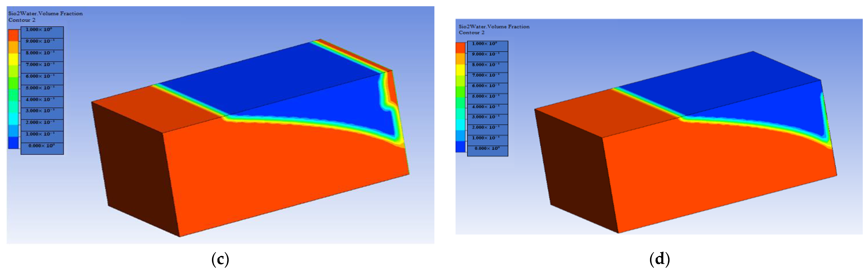Screen dimensions: 868x272
Task: Select the 3.000×10⁻¹ legend label in panel (d)
Action: pos(486,117)
